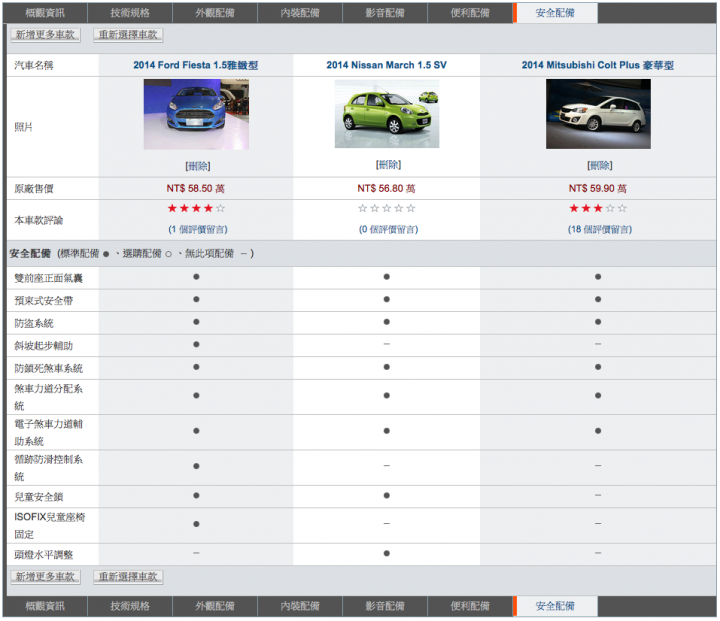Click the Nissan March empty star rating
Viewport: 720px width, 621px height.
[387, 209]
